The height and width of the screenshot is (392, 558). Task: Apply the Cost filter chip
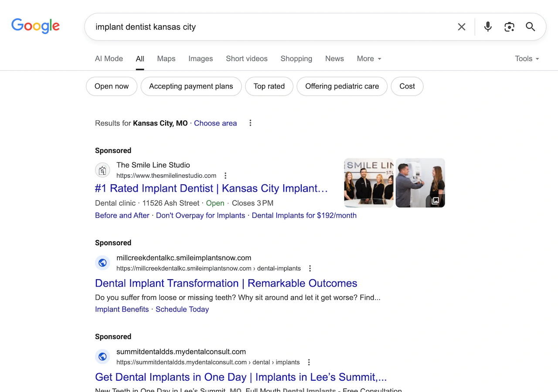[x=407, y=86]
